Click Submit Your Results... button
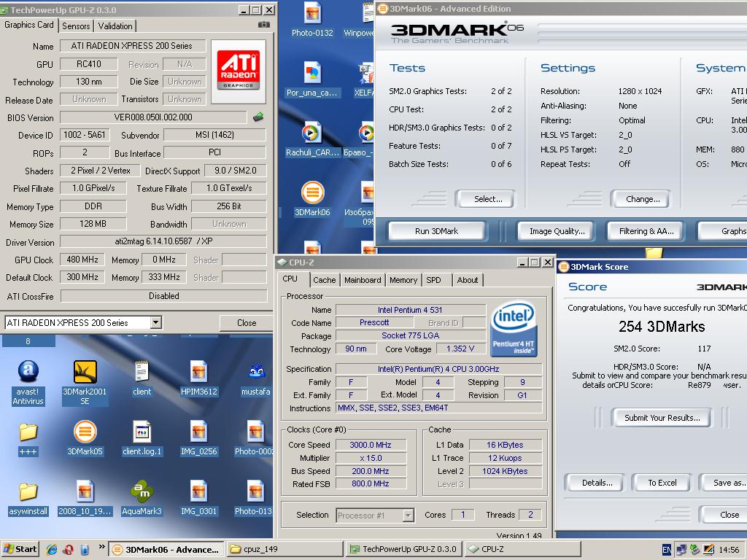 click(662, 418)
